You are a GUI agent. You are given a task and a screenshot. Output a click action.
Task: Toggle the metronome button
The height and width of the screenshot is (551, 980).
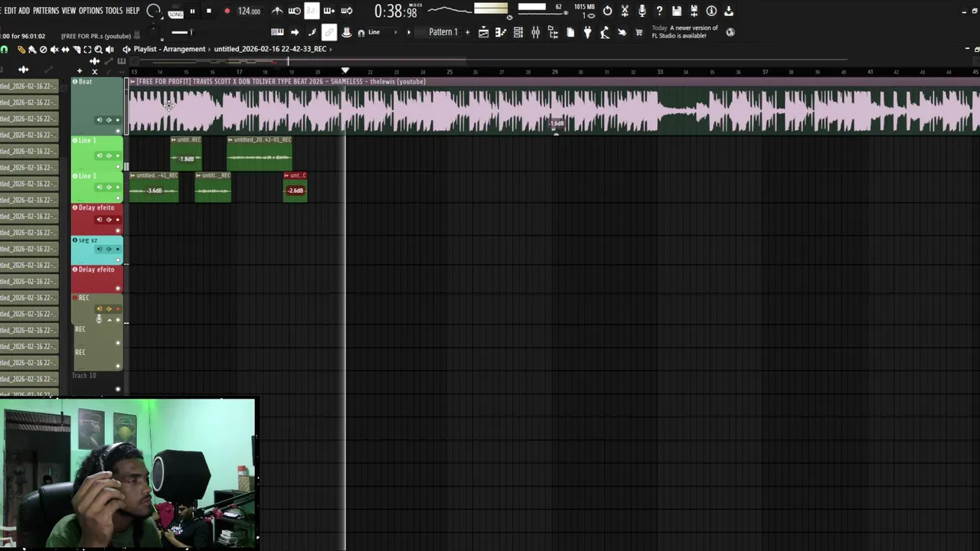point(277,11)
